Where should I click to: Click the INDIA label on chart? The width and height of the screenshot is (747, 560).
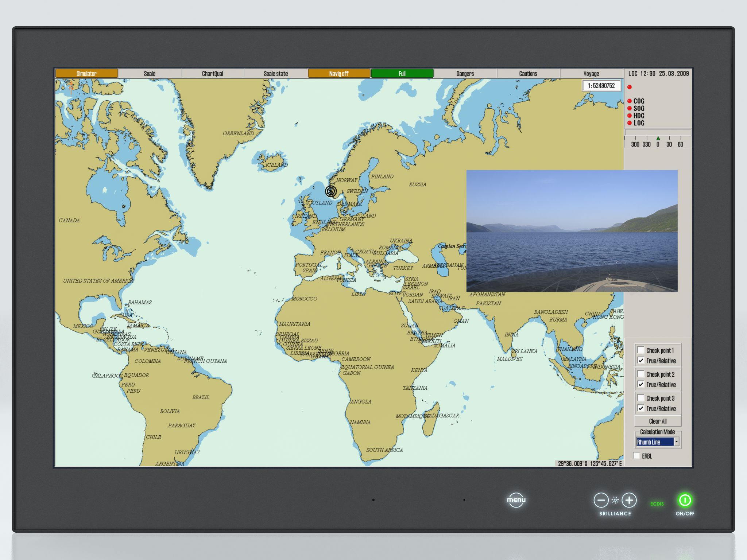coord(511,334)
